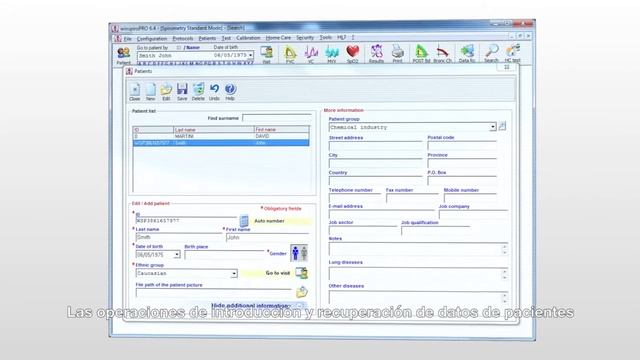Save the patient record
The image size is (640, 360).
click(182, 92)
